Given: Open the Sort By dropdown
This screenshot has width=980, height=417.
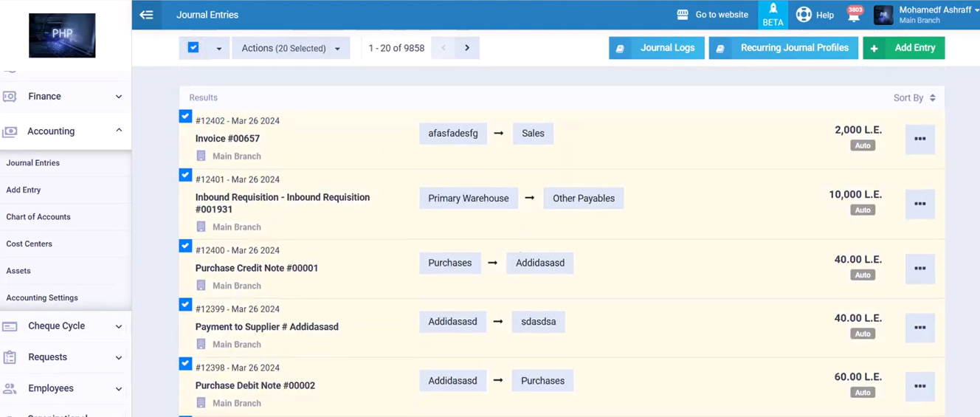Looking at the screenshot, I should coord(914,97).
